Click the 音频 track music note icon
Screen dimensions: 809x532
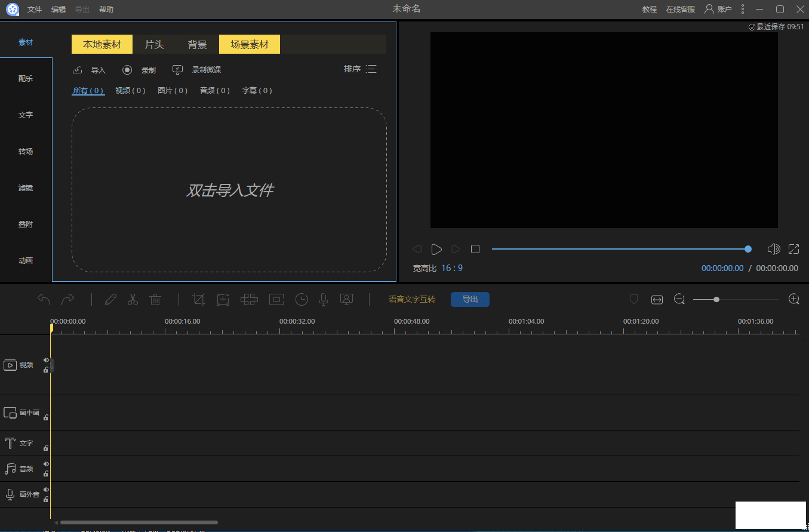(x=10, y=469)
